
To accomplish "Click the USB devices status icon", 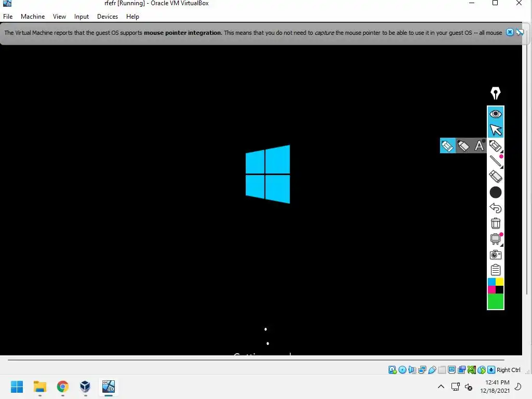I will [x=432, y=370].
